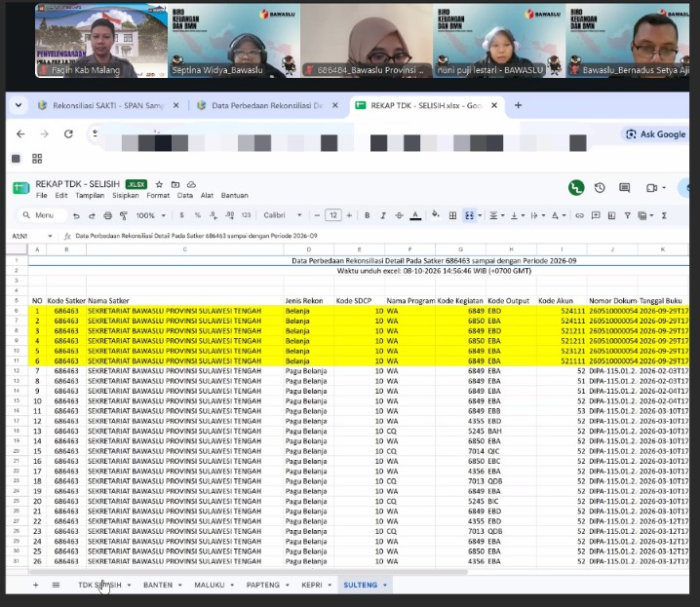Open the SULTENG sheet tab menu arrow

tap(385, 585)
